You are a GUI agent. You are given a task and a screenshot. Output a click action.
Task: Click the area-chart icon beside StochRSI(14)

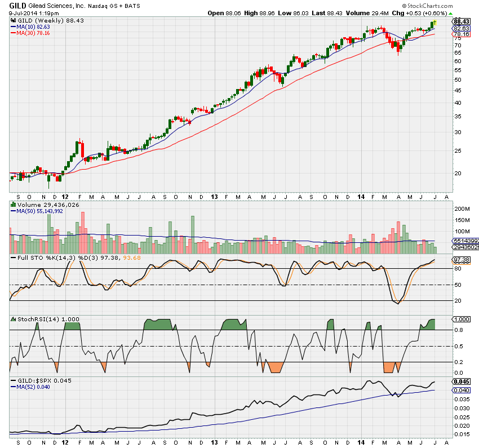[13, 319]
